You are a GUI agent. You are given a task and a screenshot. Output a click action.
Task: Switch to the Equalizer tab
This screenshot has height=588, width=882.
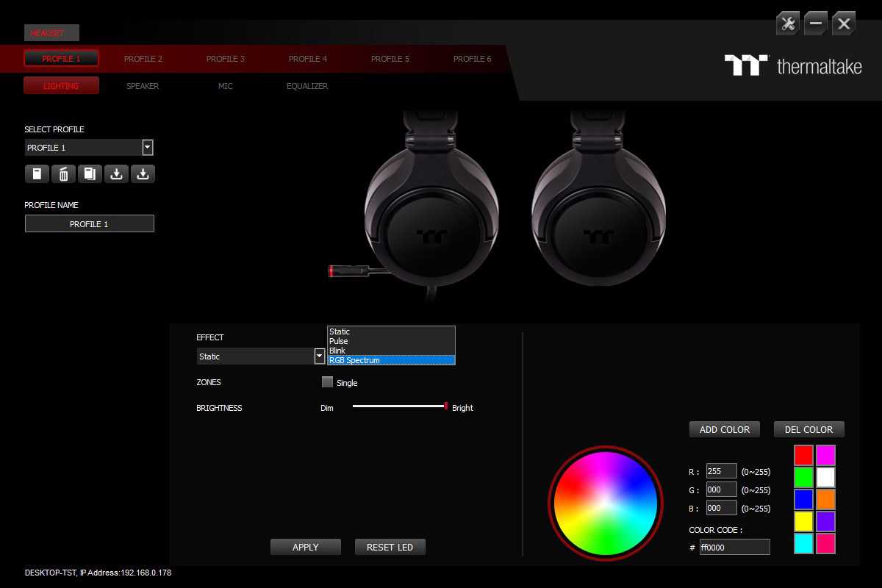[x=307, y=86]
